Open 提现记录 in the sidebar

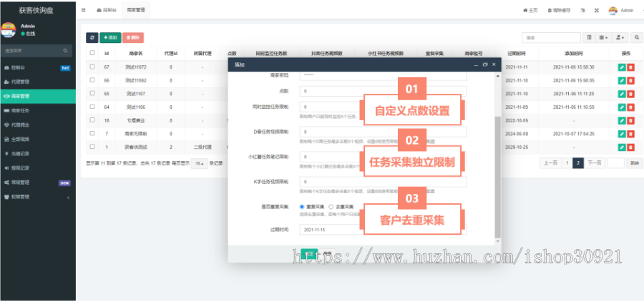point(38,168)
